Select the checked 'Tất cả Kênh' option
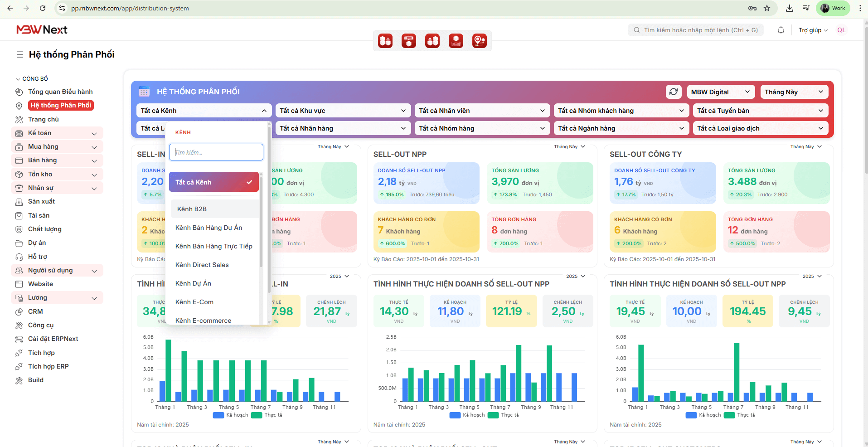This screenshot has width=868, height=447. point(213,182)
